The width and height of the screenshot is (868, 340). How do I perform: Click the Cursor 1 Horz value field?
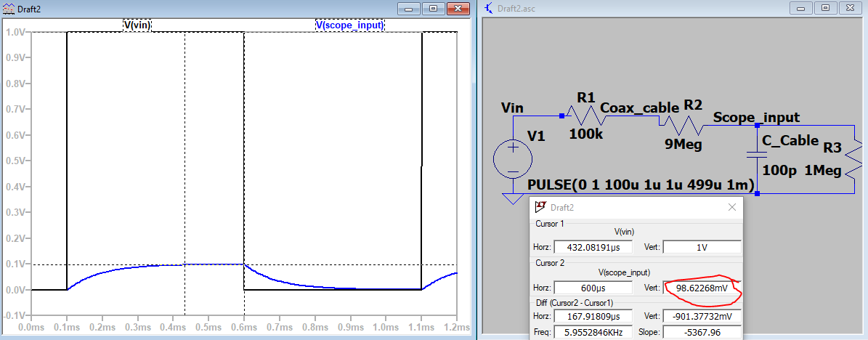point(593,247)
